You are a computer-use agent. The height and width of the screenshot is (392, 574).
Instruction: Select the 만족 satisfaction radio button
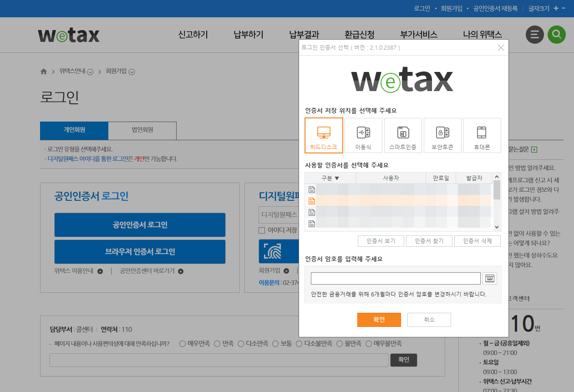pyautogui.click(x=217, y=344)
